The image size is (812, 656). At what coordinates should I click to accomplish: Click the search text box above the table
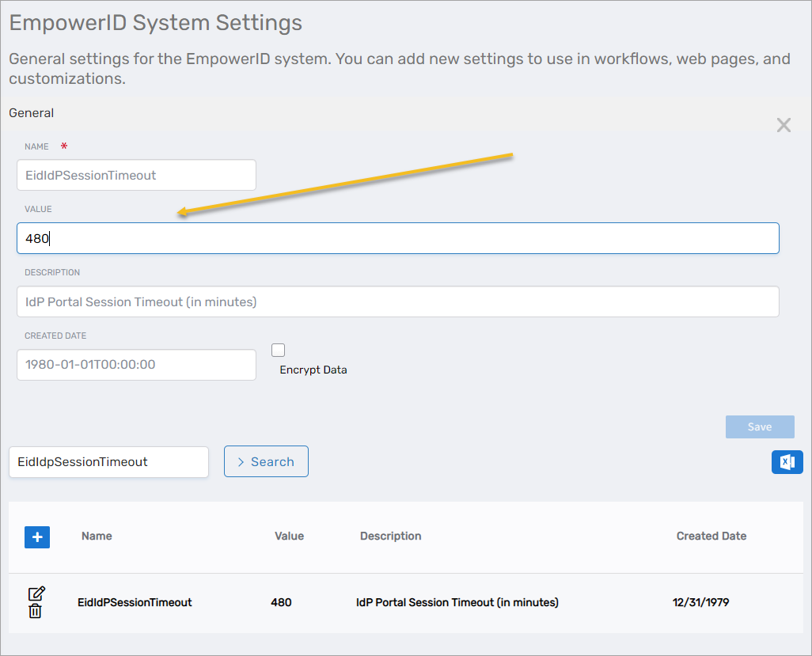pyautogui.click(x=108, y=461)
